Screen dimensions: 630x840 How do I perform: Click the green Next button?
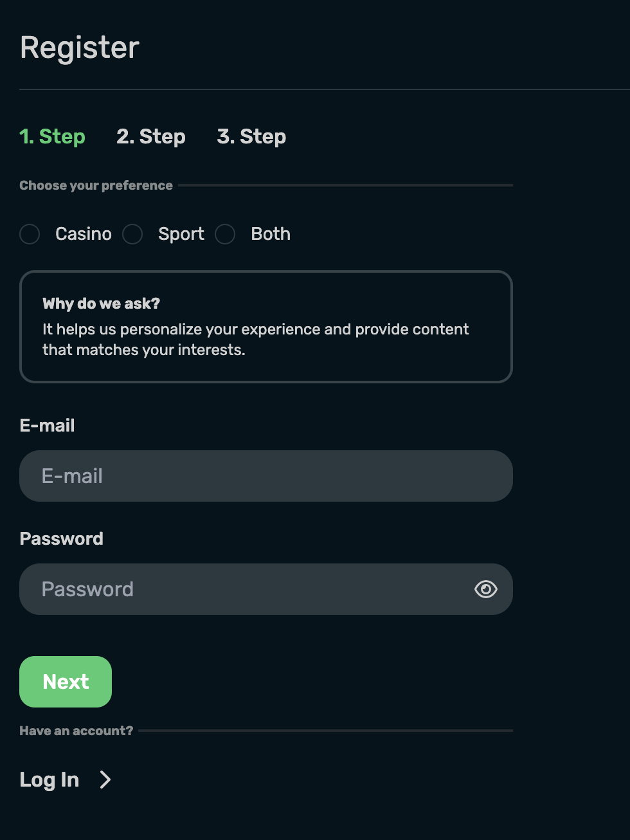[66, 682]
